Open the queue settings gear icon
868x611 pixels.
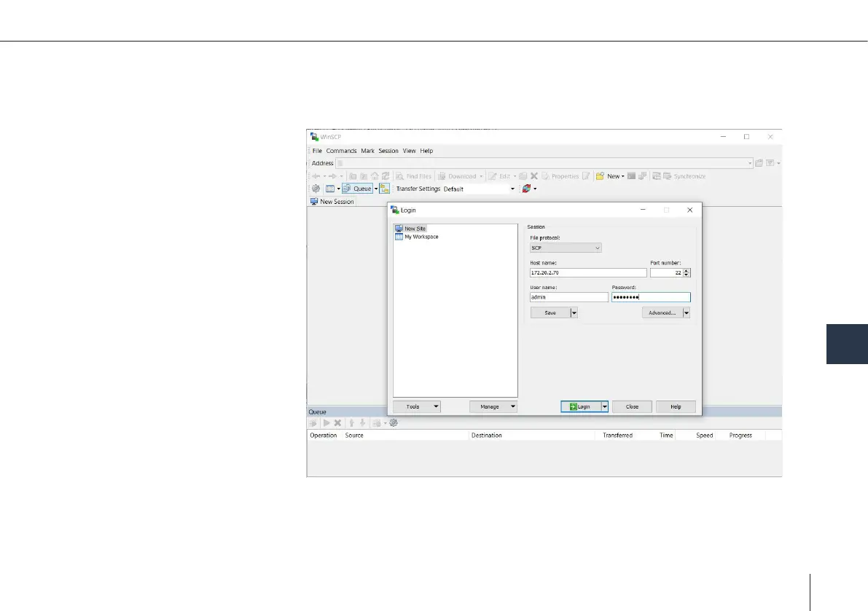pyautogui.click(x=394, y=422)
